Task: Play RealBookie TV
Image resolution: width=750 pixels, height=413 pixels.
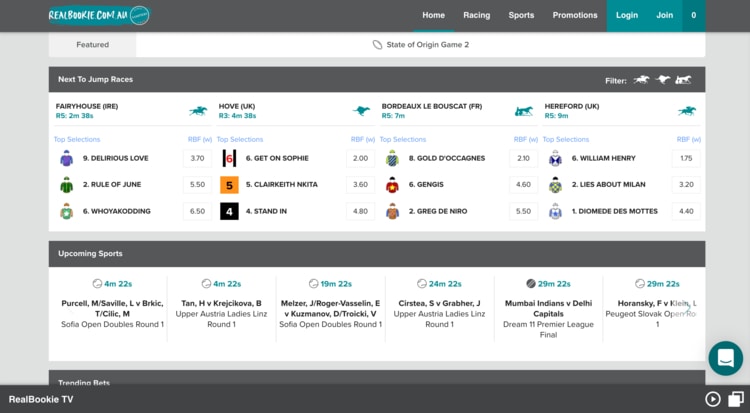Action: (x=713, y=399)
